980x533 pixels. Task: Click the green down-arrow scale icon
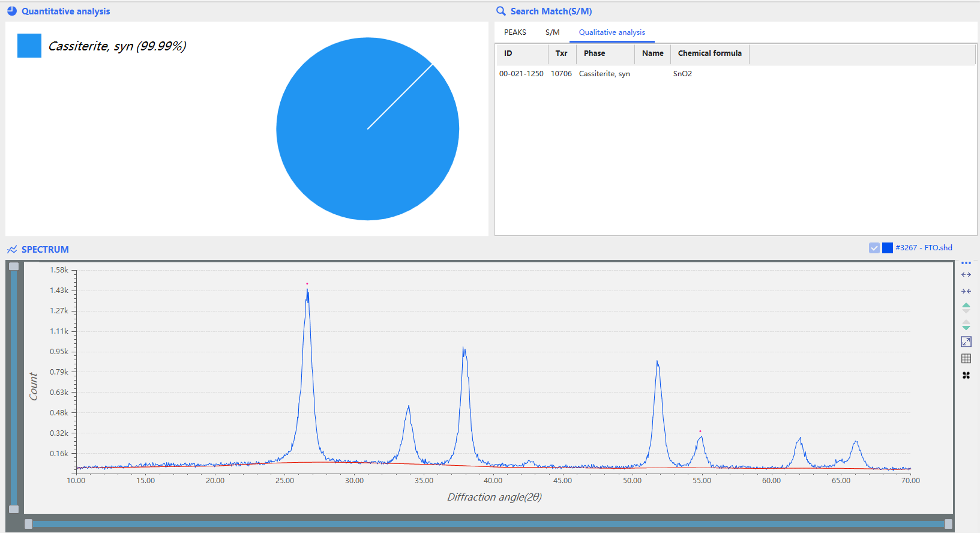pyautogui.click(x=966, y=325)
